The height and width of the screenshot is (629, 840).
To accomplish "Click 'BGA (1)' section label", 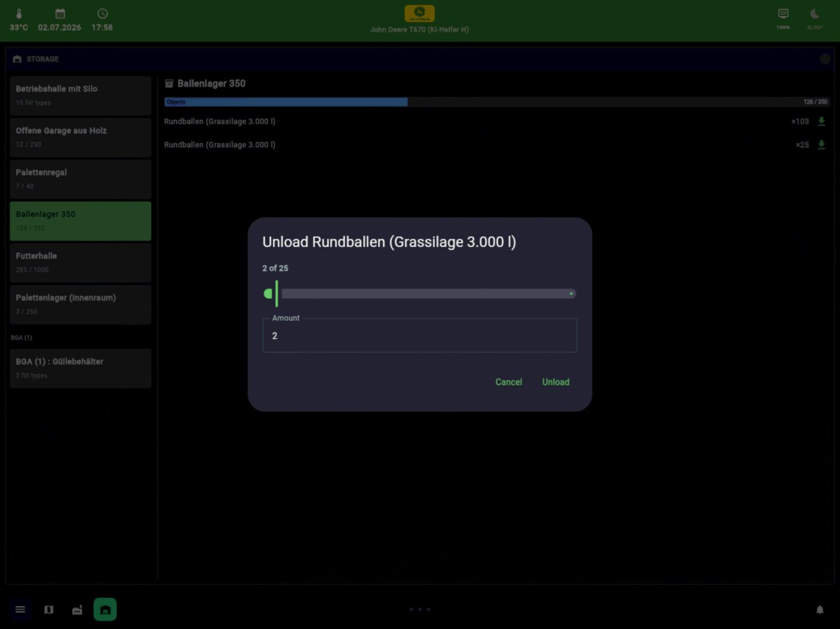I will click(22, 338).
